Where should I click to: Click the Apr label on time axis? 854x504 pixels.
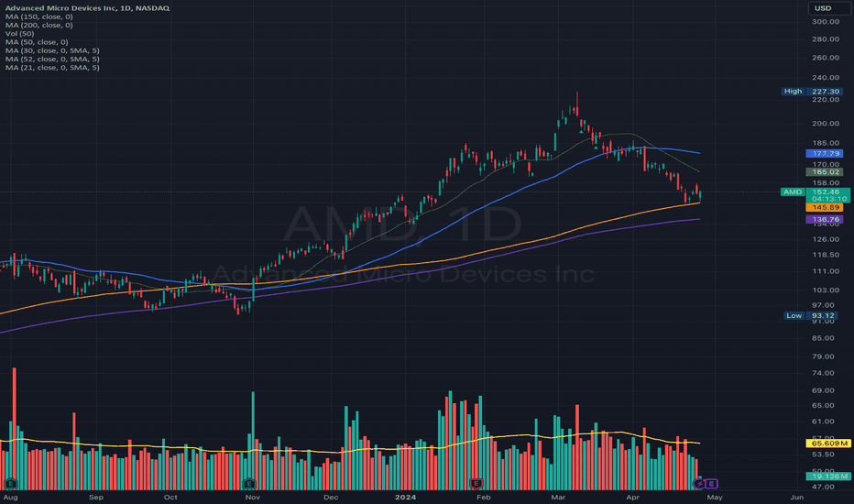point(632,497)
